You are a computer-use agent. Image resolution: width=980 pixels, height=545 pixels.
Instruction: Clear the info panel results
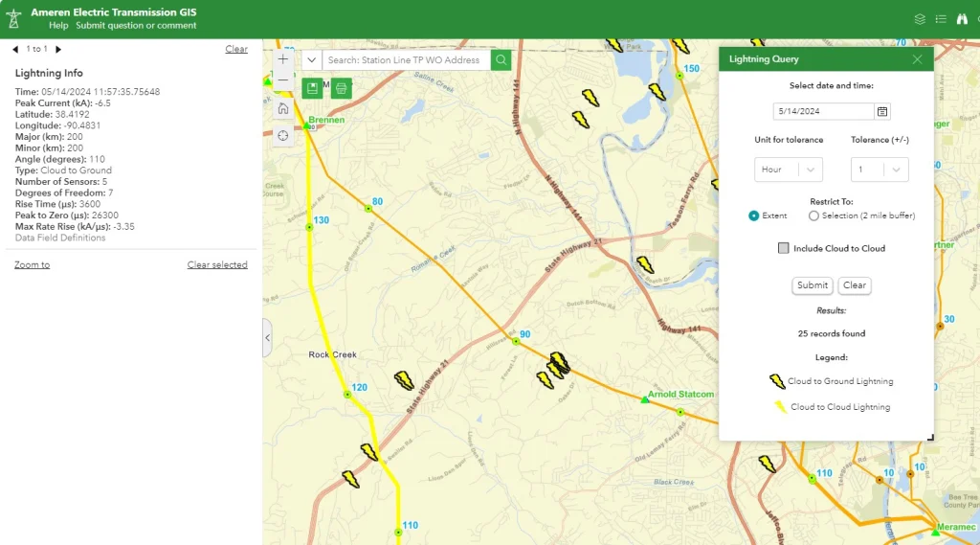tap(236, 49)
